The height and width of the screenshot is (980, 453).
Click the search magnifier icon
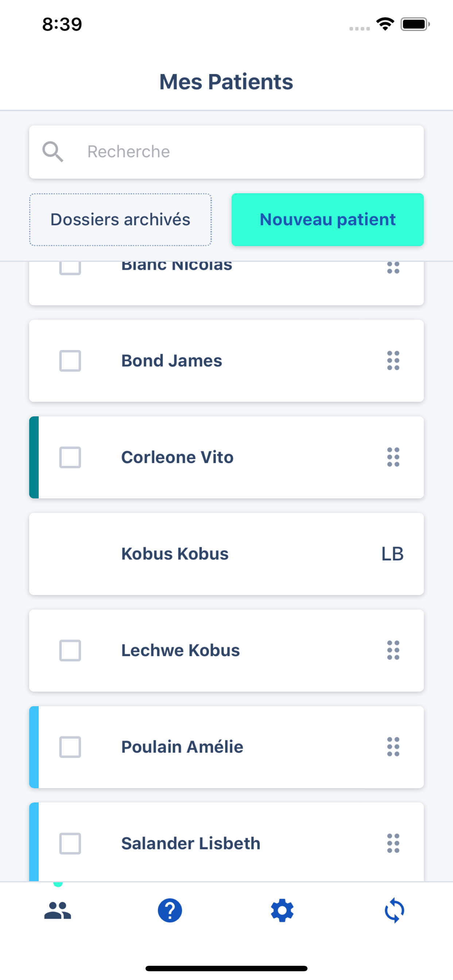[53, 151]
